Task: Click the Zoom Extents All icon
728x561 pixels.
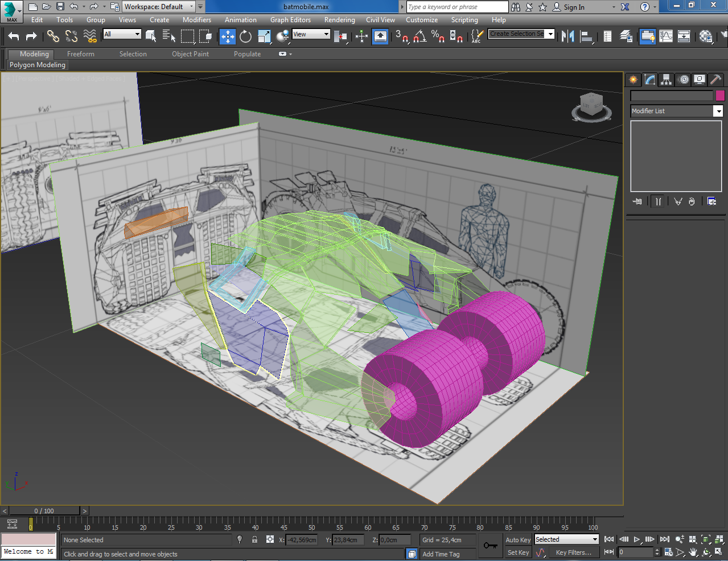Action: coord(718,539)
